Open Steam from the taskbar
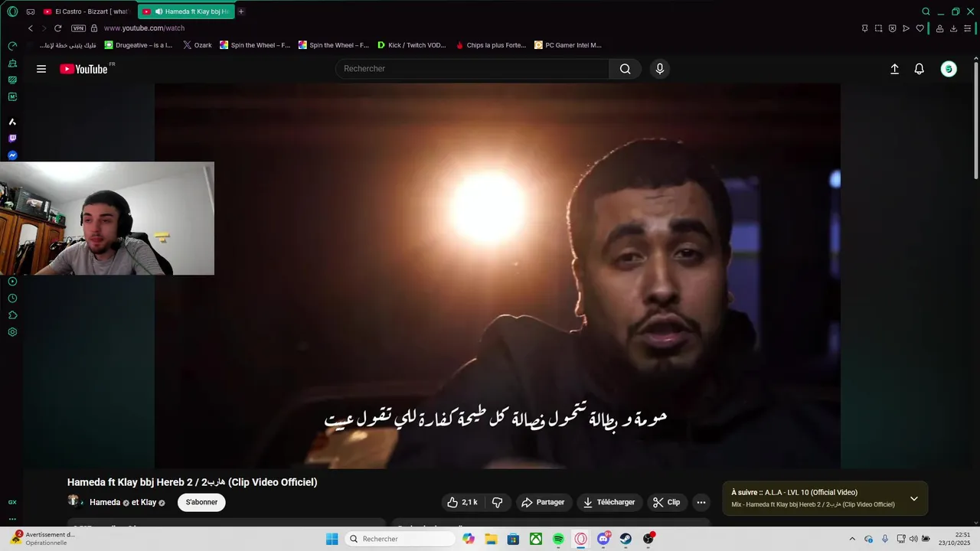 click(626, 539)
